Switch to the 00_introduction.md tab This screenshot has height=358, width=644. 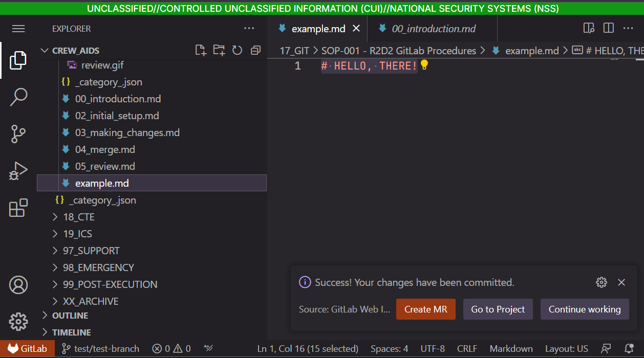coord(433,29)
